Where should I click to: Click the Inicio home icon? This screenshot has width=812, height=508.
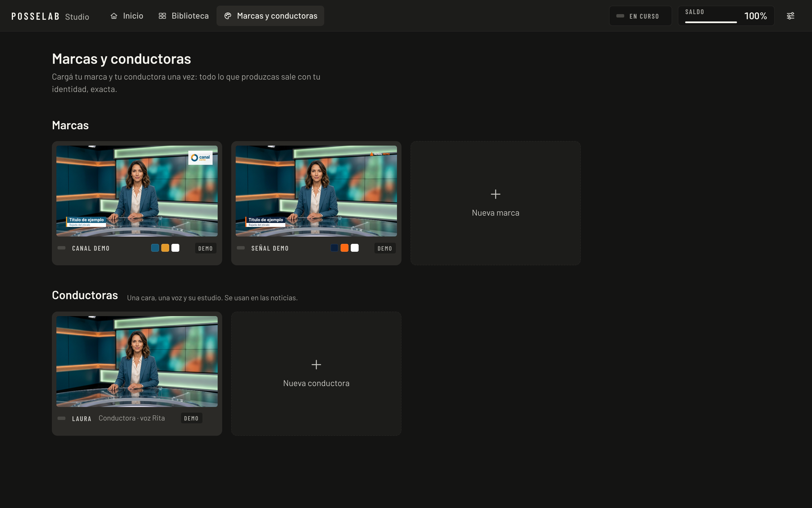click(x=114, y=16)
